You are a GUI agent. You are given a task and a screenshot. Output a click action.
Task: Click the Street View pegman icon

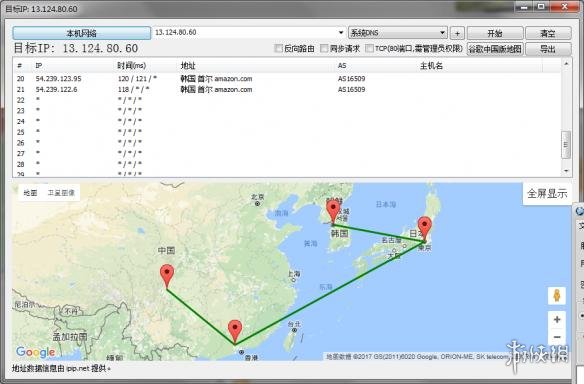[x=557, y=295]
